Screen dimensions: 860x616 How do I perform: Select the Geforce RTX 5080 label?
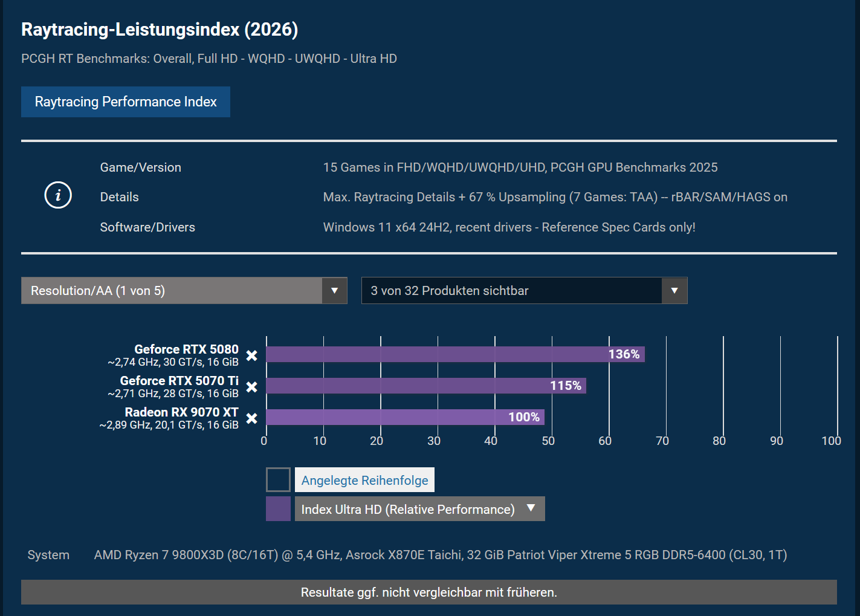coord(186,349)
